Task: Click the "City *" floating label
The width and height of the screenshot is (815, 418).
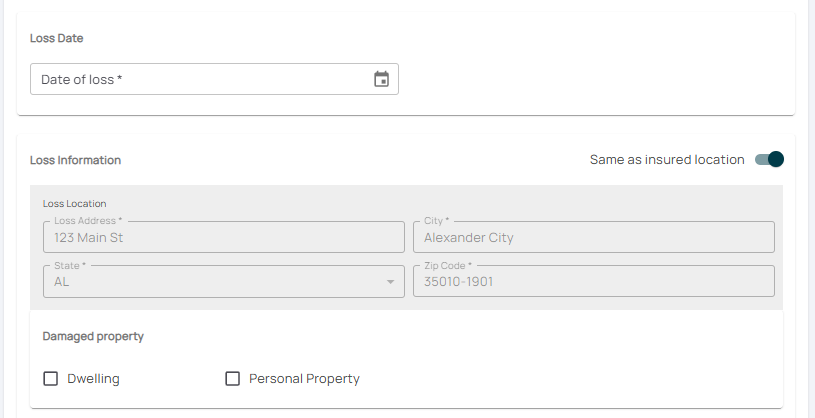Action: click(x=437, y=220)
